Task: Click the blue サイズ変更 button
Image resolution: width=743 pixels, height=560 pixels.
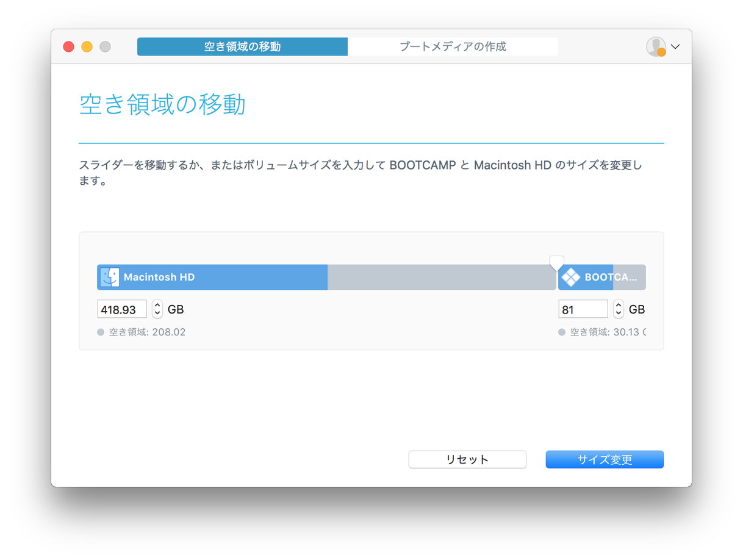Action: [605, 459]
